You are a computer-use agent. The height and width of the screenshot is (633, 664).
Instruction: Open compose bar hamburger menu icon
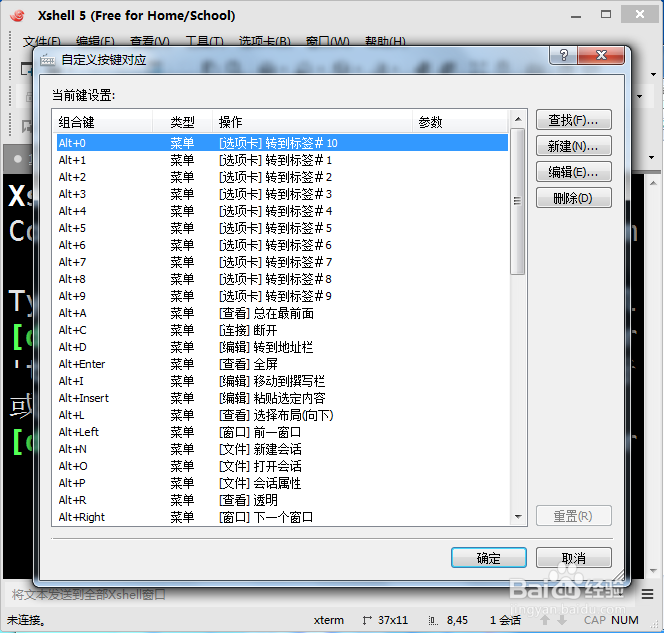(647, 594)
